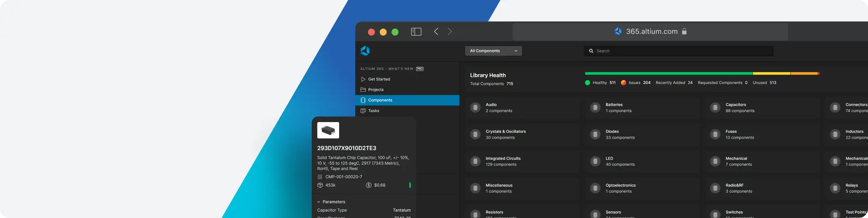The width and height of the screenshot is (868, 218).
Task: Collapse the Parameters section
Action: pyautogui.click(x=331, y=202)
